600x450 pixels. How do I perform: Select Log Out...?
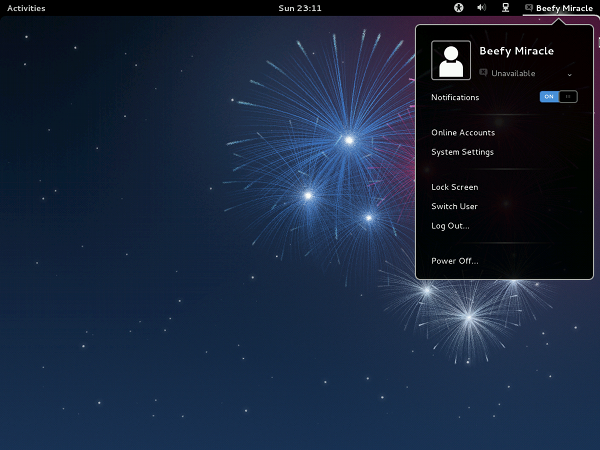(450, 226)
